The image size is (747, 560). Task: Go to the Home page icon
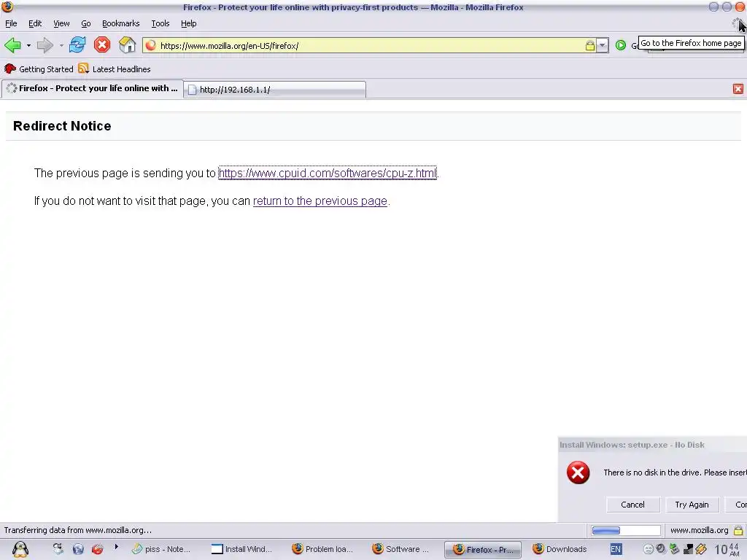(127, 45)
